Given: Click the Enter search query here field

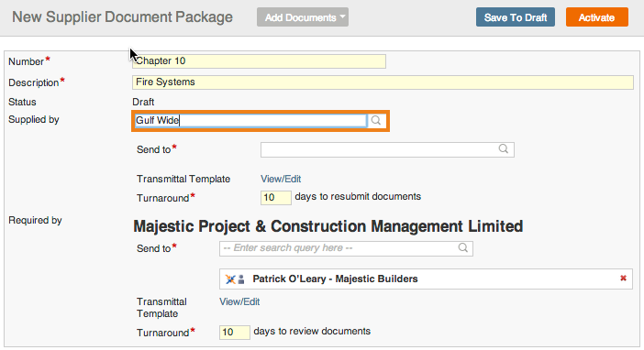Looking at the screenshot, I should click(346, 248).
